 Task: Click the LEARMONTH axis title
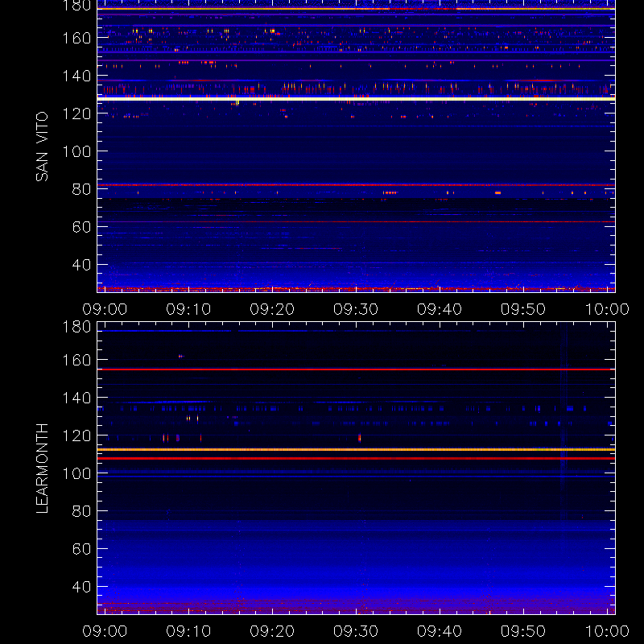[42, 468]
